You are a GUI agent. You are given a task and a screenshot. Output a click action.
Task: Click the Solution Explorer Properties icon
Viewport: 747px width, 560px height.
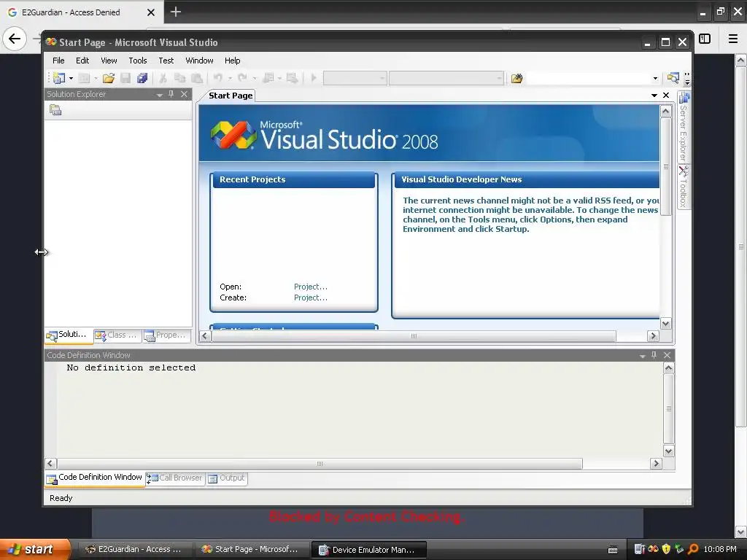point(55,110)
